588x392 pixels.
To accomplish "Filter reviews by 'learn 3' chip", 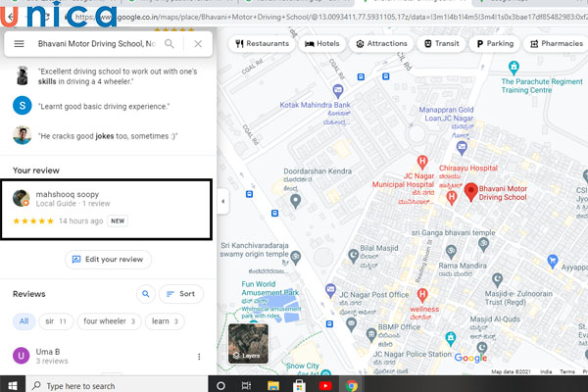I will click(165, 321).
